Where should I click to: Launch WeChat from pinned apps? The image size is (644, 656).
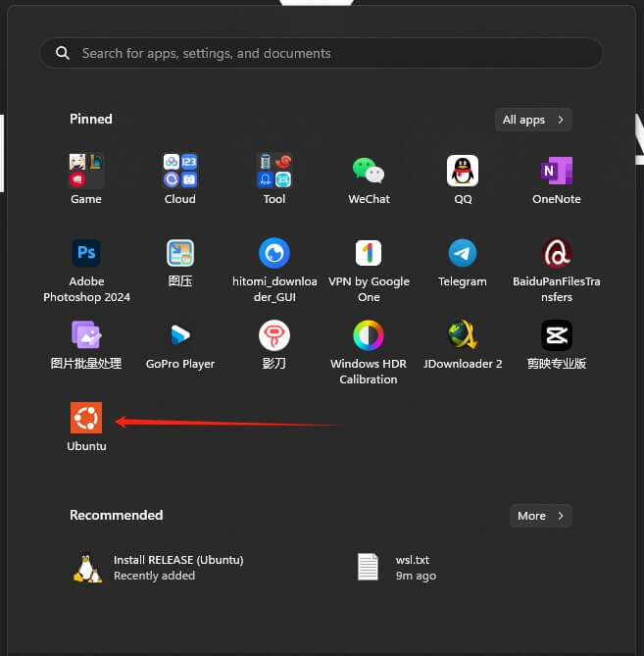click(369, 178)
